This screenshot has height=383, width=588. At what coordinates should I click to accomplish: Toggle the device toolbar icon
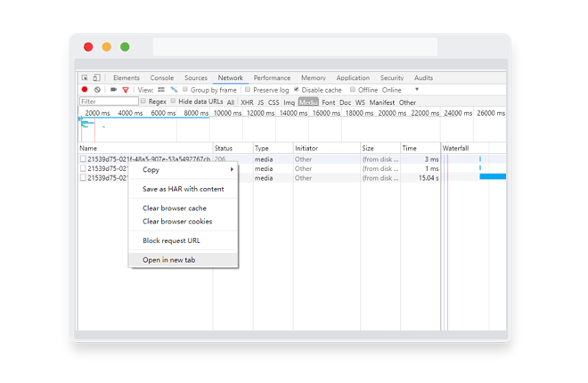(96, 78)
